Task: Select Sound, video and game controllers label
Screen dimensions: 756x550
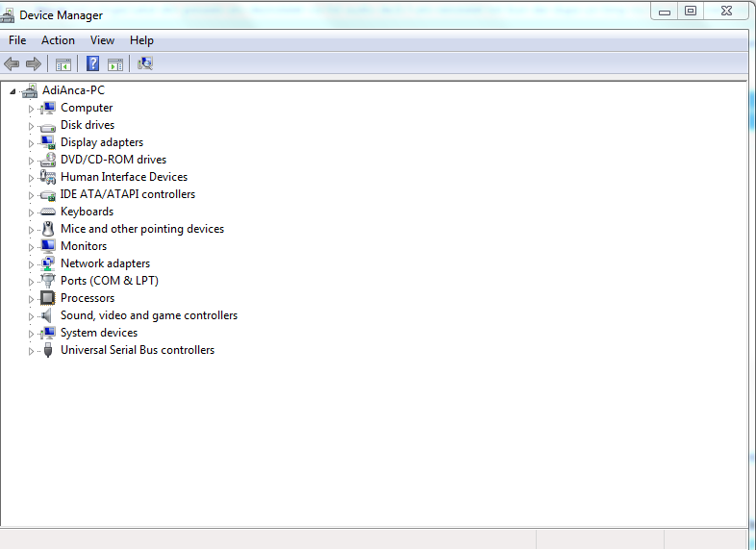Action: click(149, 315)
